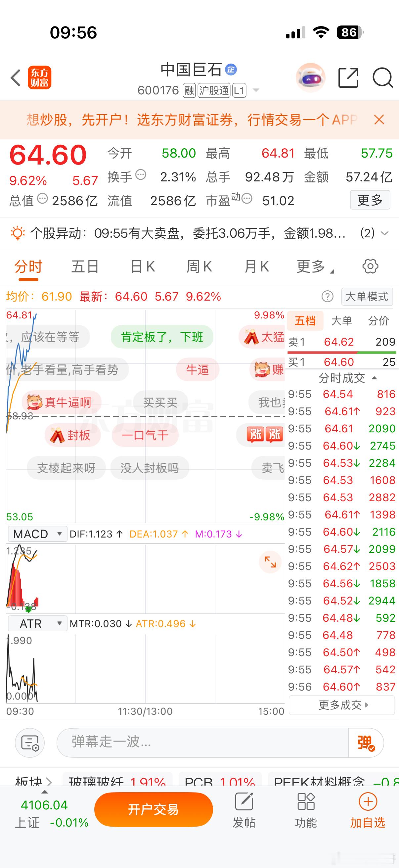Open the robot assistant avatar
Screen dimensions: 399x868
310,77
